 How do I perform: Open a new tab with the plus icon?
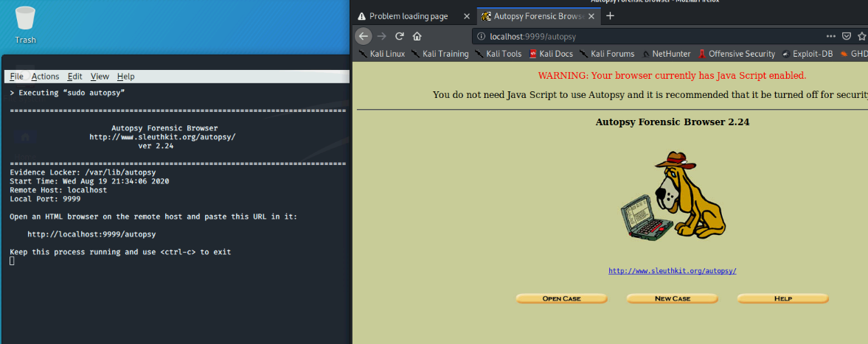pos(610,16)
